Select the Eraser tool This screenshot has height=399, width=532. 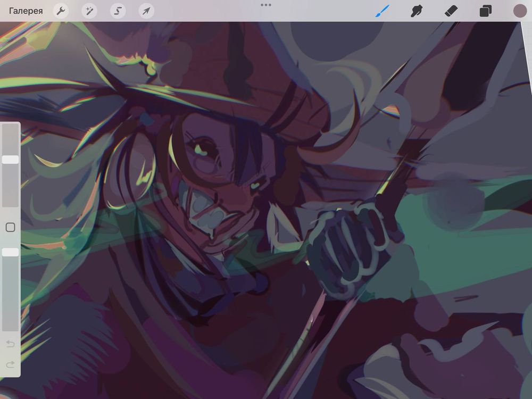coord(451,11)
